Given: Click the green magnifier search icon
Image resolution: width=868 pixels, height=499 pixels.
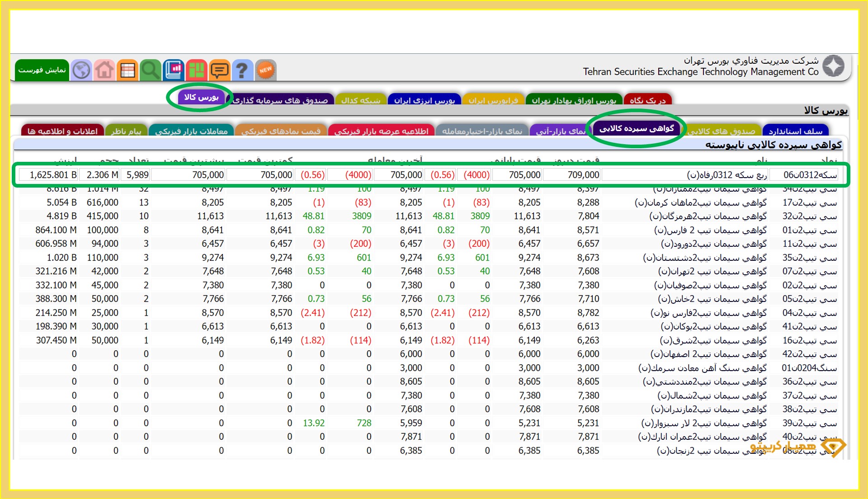Looking at the screenshot, I should click(x=151, y=70).
